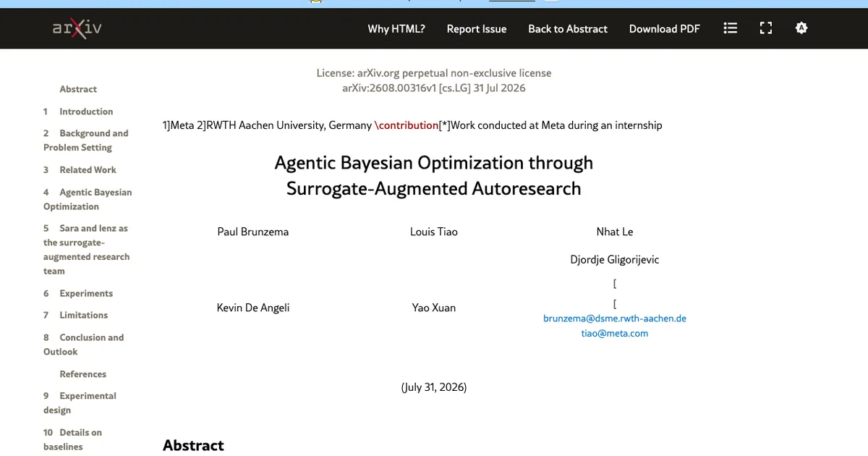This screenshot has height=456, width=868.
Task: Open Sara and lenz section entry
Action: click(86, 250)
